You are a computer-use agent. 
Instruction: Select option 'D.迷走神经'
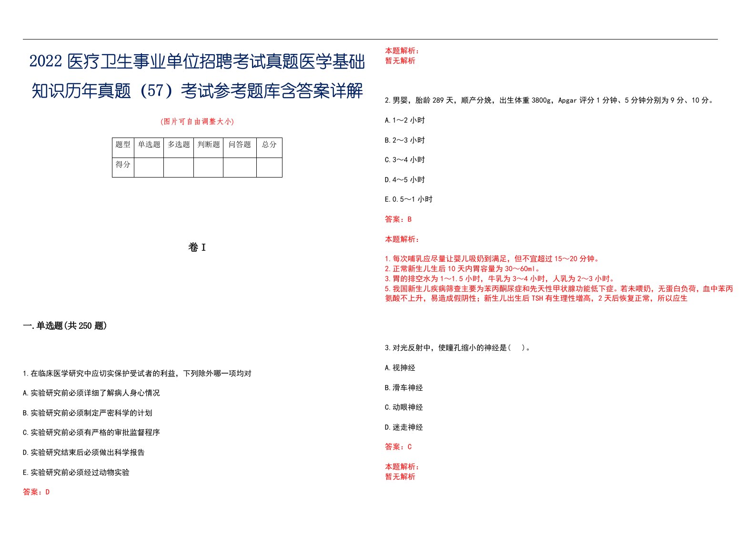(404, 427)
